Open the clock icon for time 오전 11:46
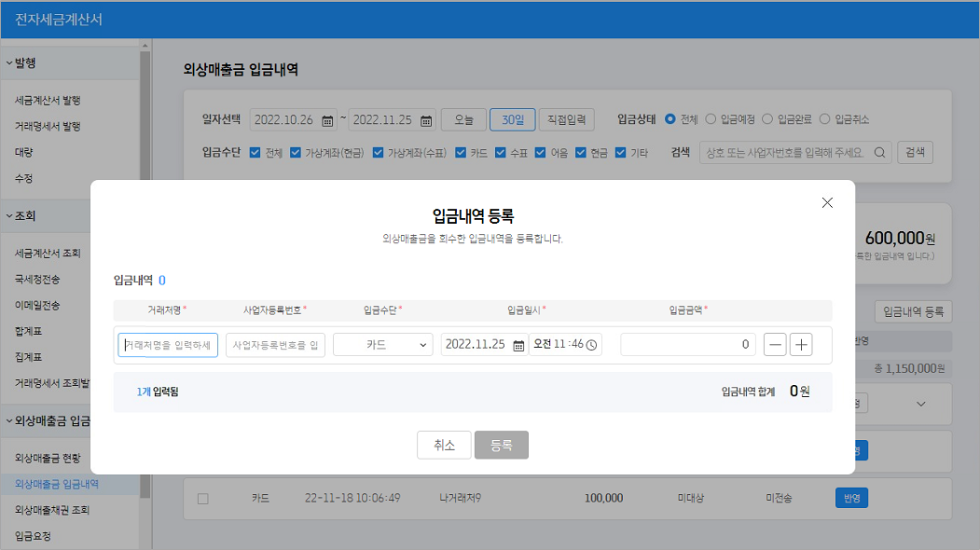The width and height of the screenshot is (980, 550). [x=591, y=345]
